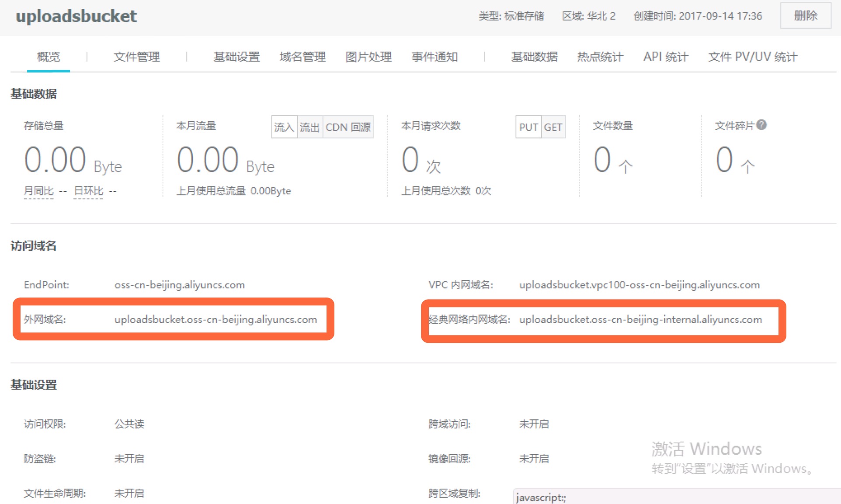Viewport: 841px width, 504px height.
Task: Switch to the 基础数据 statistics tab
Action: click(534, 57)
